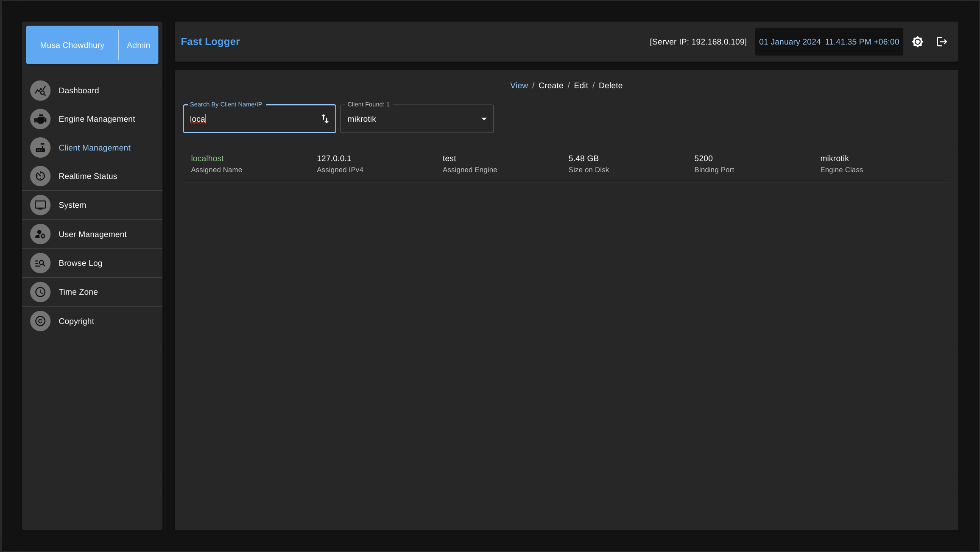
Task: Switch to the Create tab
Action: 550,86
